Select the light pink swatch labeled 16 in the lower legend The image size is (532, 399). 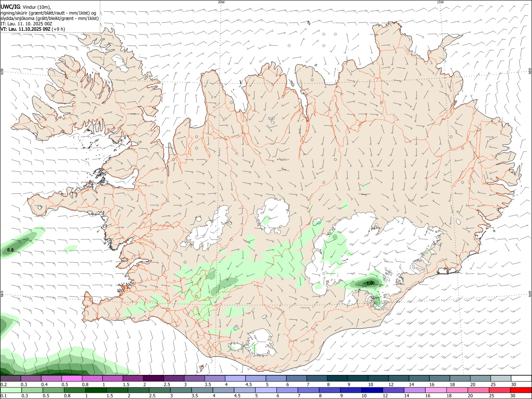tap(436, 390)
